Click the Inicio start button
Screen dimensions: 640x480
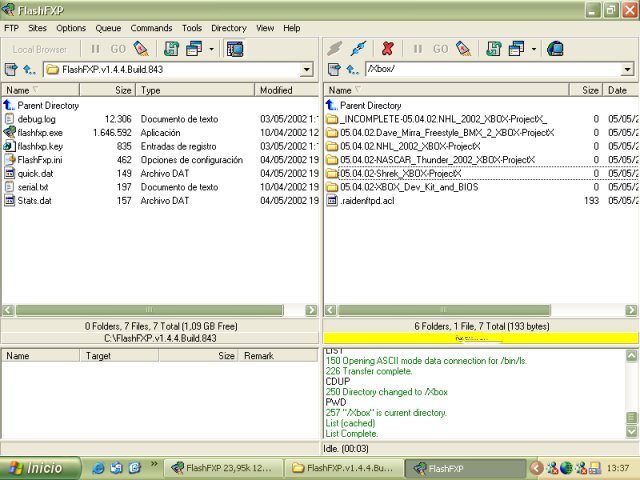coord(37,468)
